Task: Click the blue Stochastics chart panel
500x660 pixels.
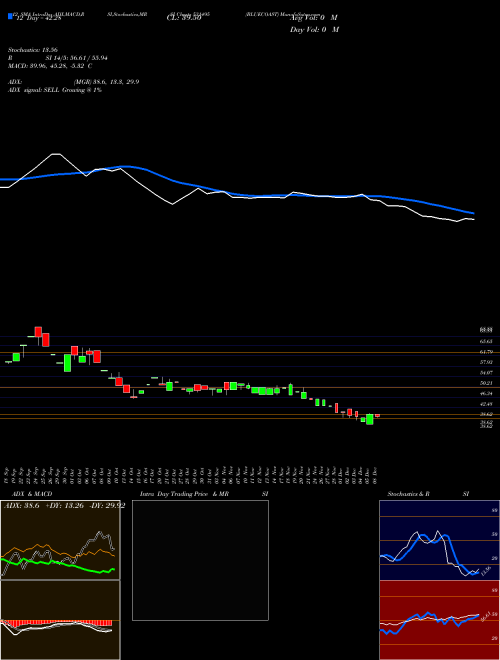Action: click(439, 540)
